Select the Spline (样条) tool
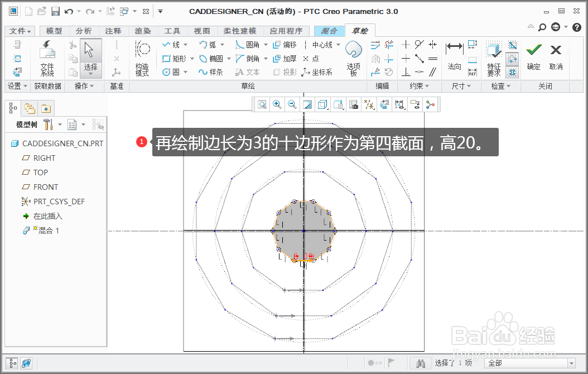 (x=211, y=72)
